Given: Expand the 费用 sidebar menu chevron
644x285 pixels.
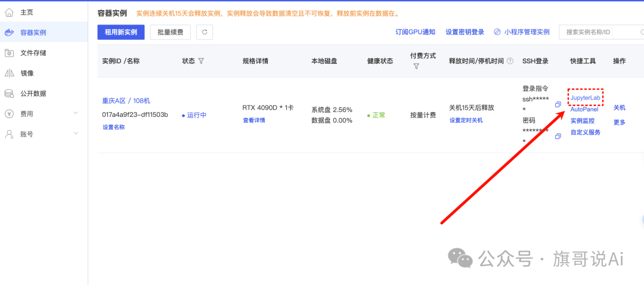Looking at the screenshot, I should click(x=76, y=113).
